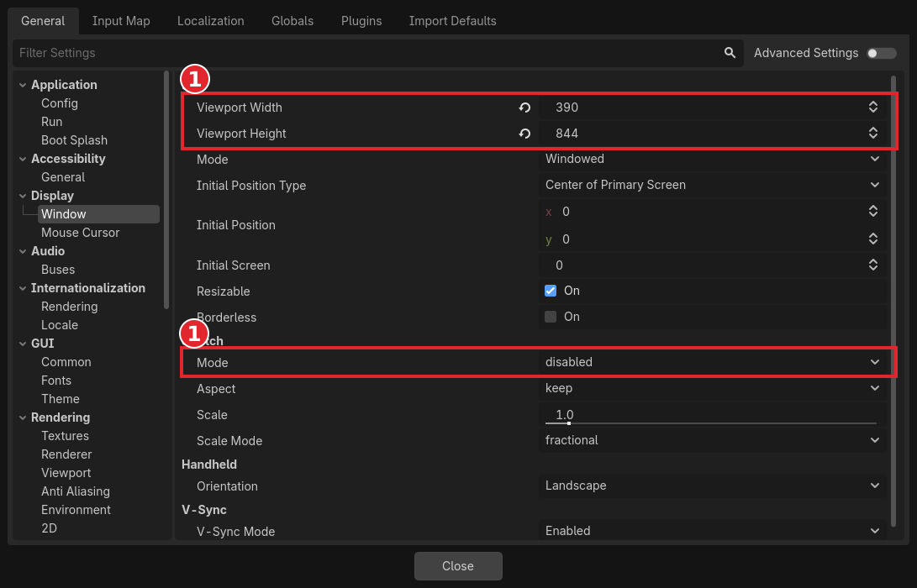The image size is (917, 588).
Task: Click the Close button
Action: 458,566
